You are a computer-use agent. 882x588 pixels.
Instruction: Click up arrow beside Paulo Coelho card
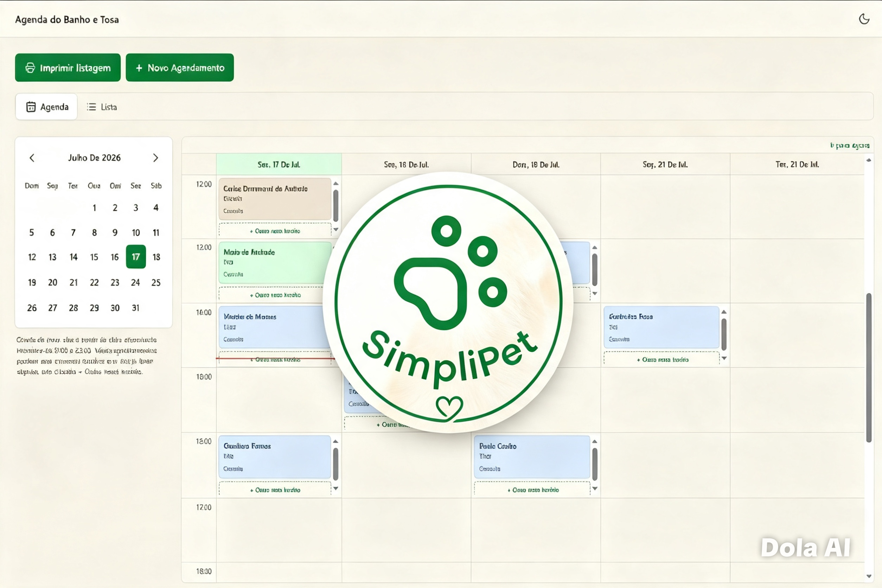tap(595, 441)
